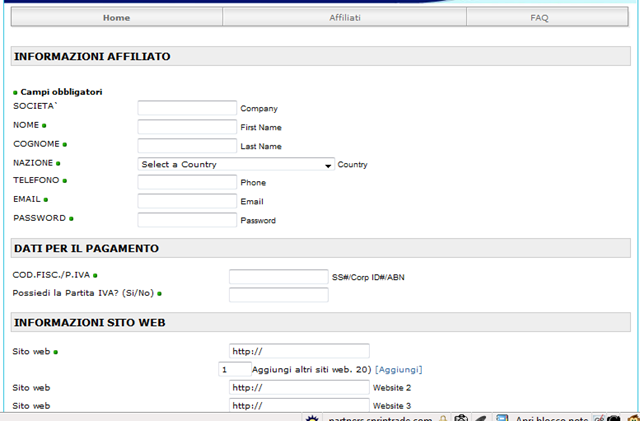Click the website count box showing 1
This screenshot has height=421, width=640.
click(x=235, y=369)
